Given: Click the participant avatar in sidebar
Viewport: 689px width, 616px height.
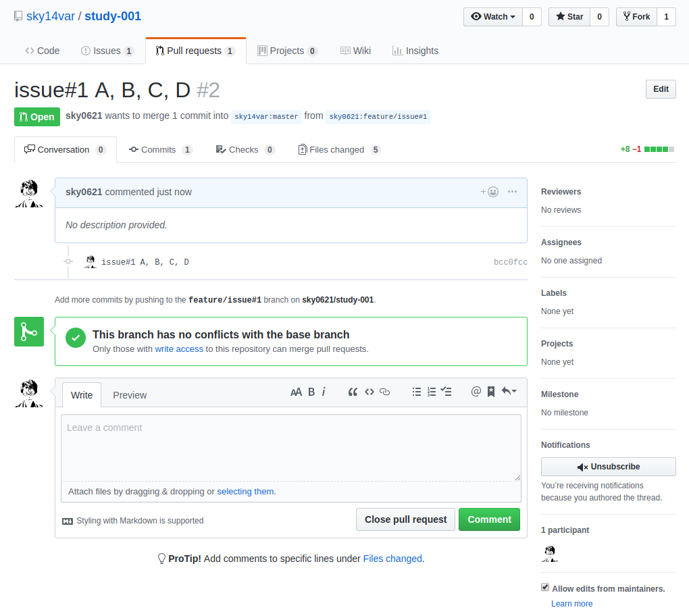Looking at the screenshot, I should coord(550,554).
